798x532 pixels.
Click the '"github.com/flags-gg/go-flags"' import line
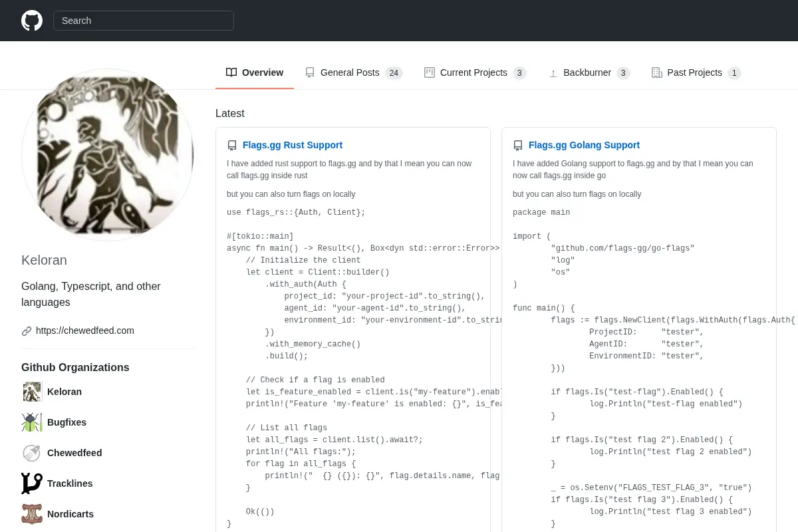pyautogui.click(x=622, y=248)
